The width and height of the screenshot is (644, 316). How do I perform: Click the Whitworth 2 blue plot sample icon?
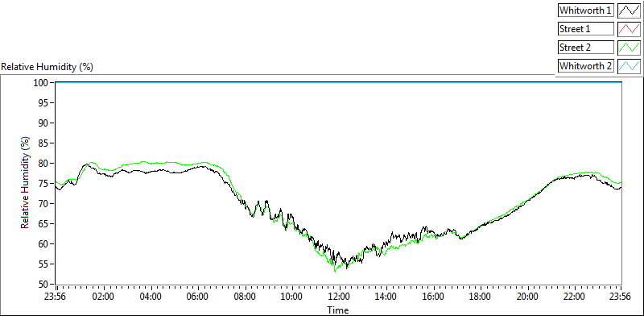[629, 66]
